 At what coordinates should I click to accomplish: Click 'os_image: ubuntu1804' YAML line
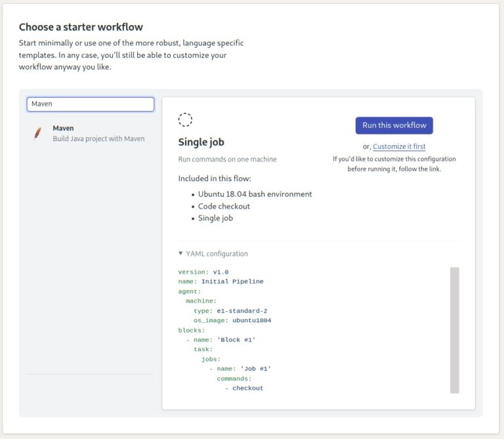click(232, 320)
